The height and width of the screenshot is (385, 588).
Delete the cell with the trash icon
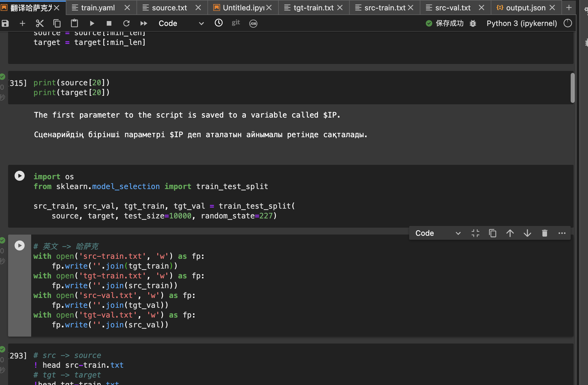[x=545, y=233]
